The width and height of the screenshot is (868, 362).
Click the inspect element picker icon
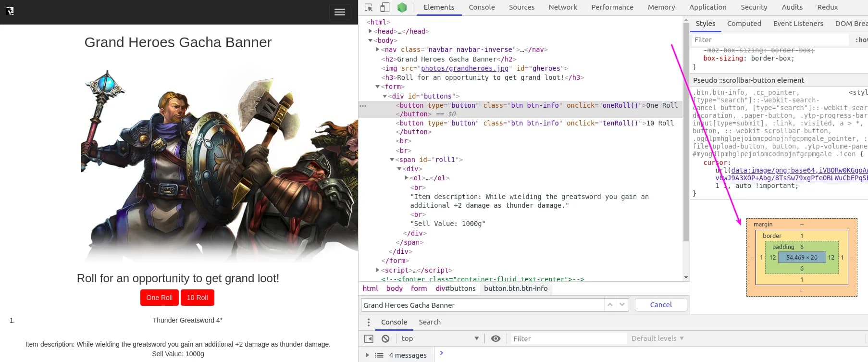click(x=369, y=7)
